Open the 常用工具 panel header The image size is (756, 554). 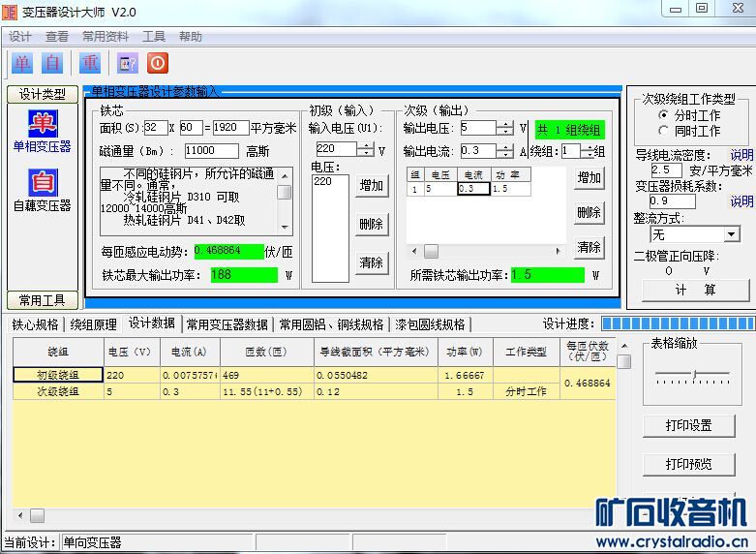[43, 300]
